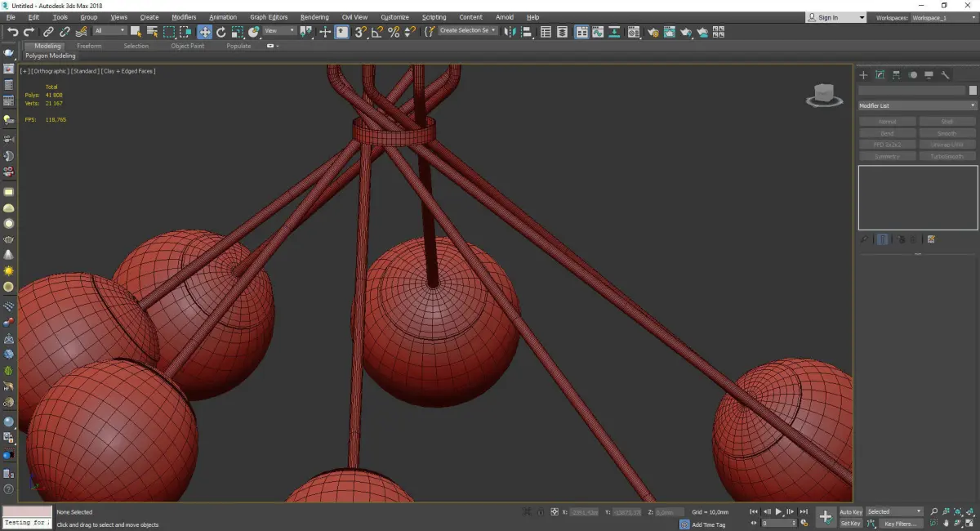Expand the Polygon Modeling panel

click(x=50, y=56)
